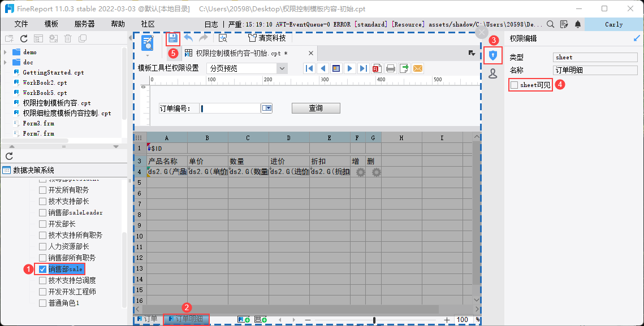644x326 pixels.
Task: Switch to the 订单 sheet tab
Action: [x=148, y=319]
